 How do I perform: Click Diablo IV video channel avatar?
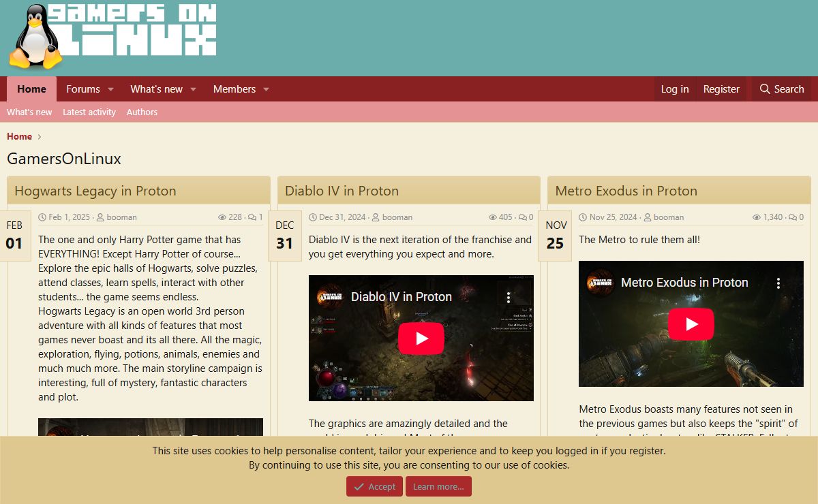331,297
